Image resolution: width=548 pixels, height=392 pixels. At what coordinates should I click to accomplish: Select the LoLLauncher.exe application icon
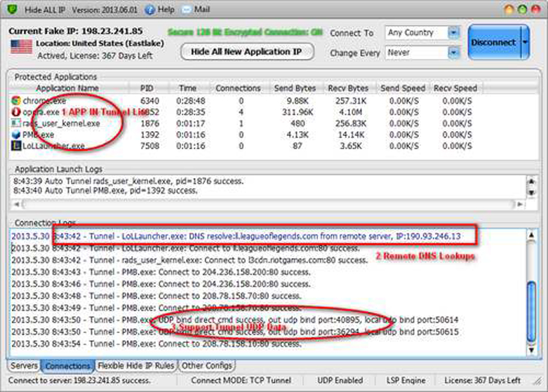15,146
